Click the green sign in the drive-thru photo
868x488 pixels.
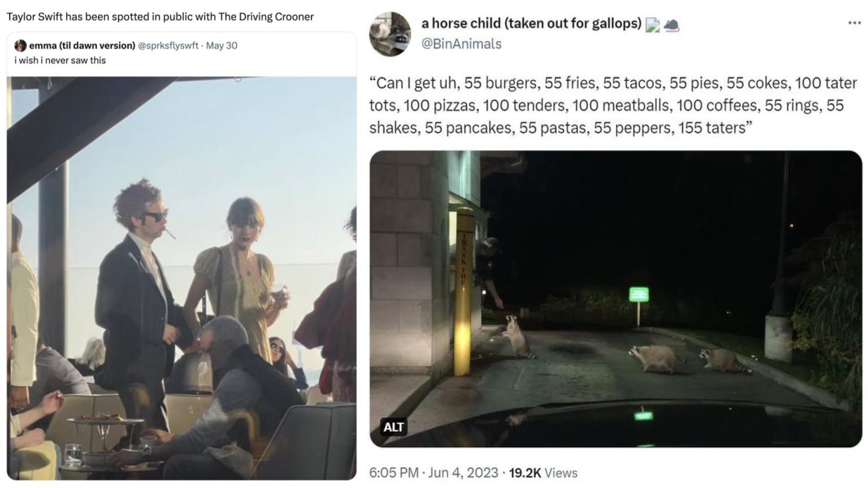click(x=639, y=294)
